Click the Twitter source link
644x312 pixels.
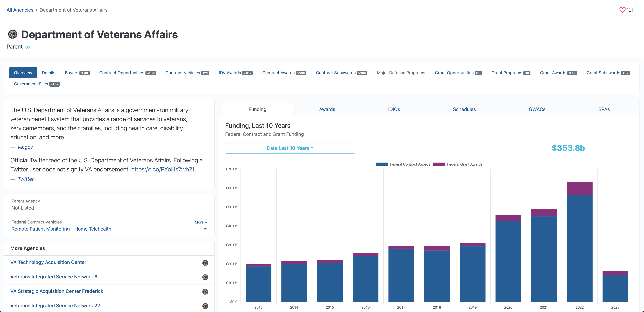(x=26, y=179)
